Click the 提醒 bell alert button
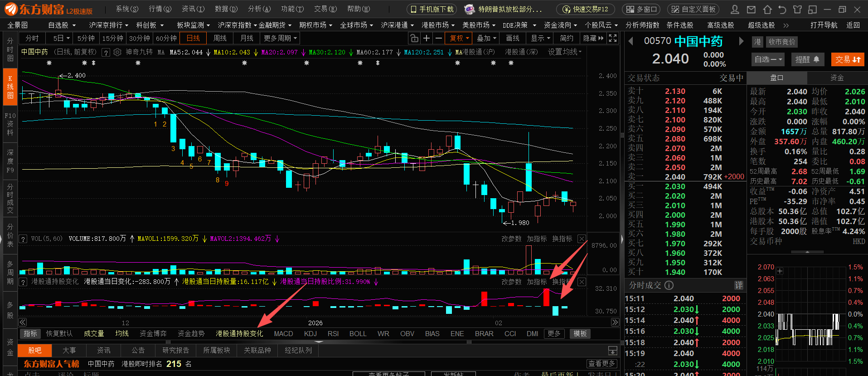 (807, 59)
